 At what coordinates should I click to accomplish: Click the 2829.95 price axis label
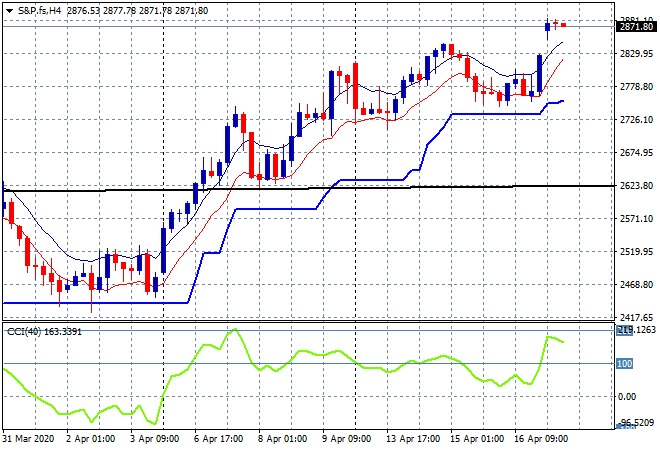pyautogui.click(x=636, y=54)
